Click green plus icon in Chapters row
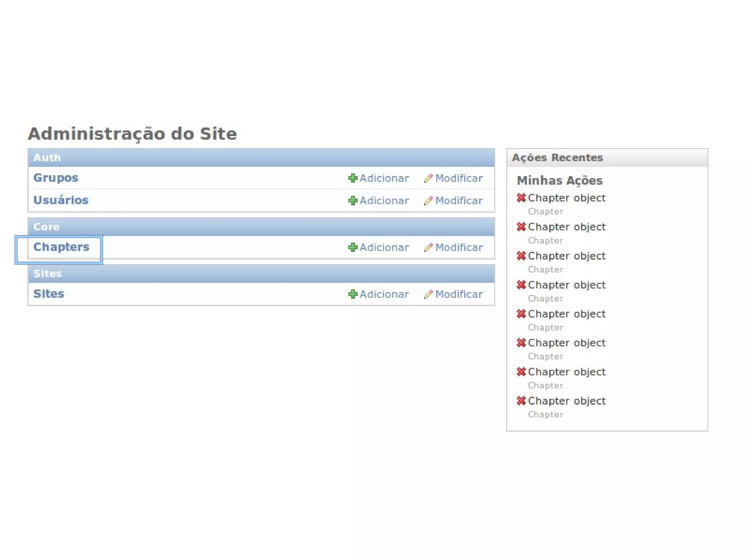This screenshot has width=747, height=560. coord(352,247)
